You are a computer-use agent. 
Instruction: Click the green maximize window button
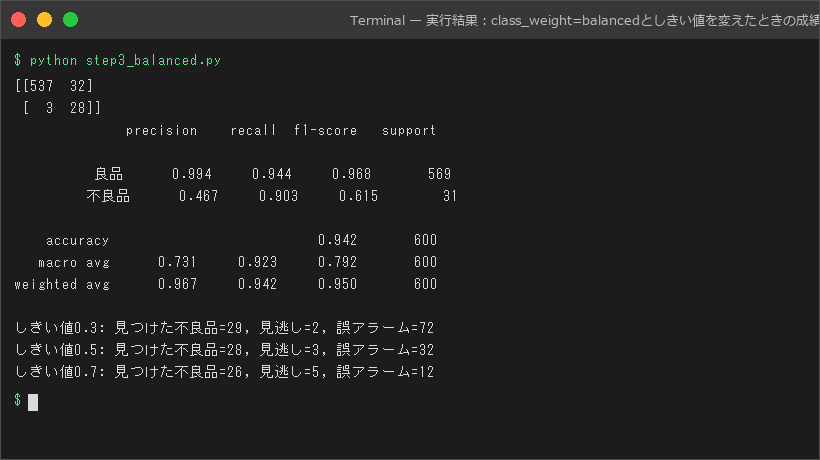(x=71, y=20)
